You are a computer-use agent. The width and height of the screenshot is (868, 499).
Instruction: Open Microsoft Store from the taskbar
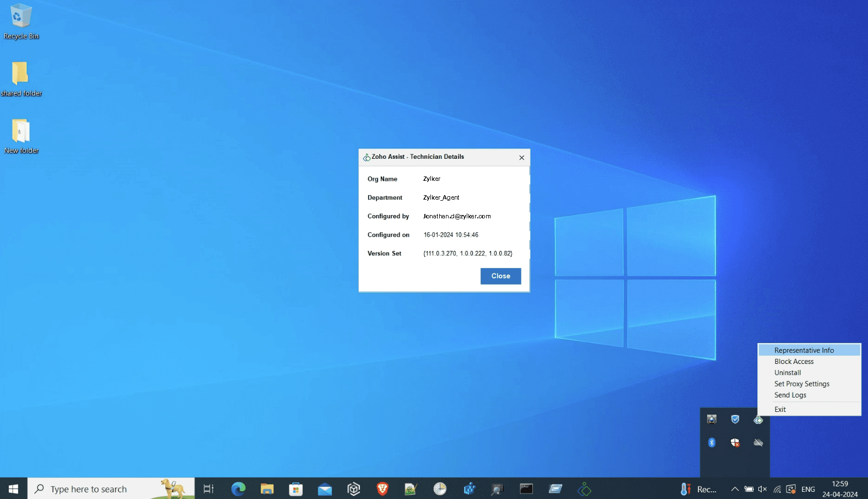pyautogui.click(x=296, y=489)
